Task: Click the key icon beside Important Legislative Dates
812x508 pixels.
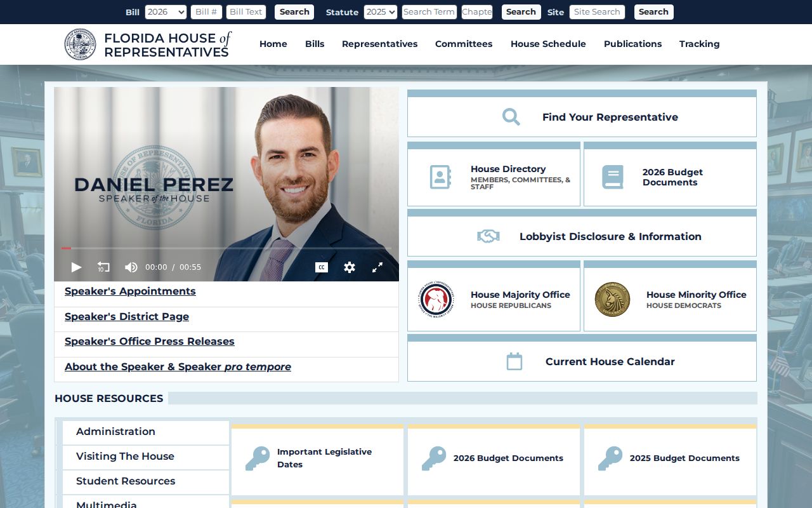Action: [x=258, y=458]
